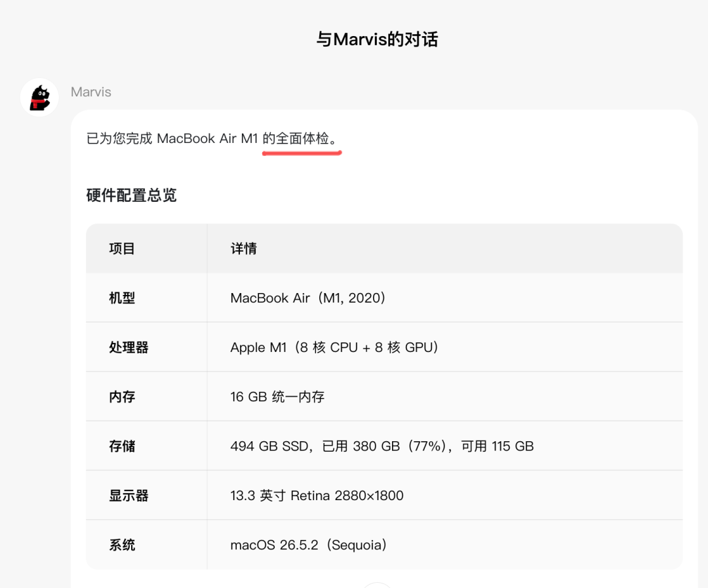Select 13.3 英寸 Retina 2880×1800 value
This screenshot has width=708, height=588.
tap(317, 496)
